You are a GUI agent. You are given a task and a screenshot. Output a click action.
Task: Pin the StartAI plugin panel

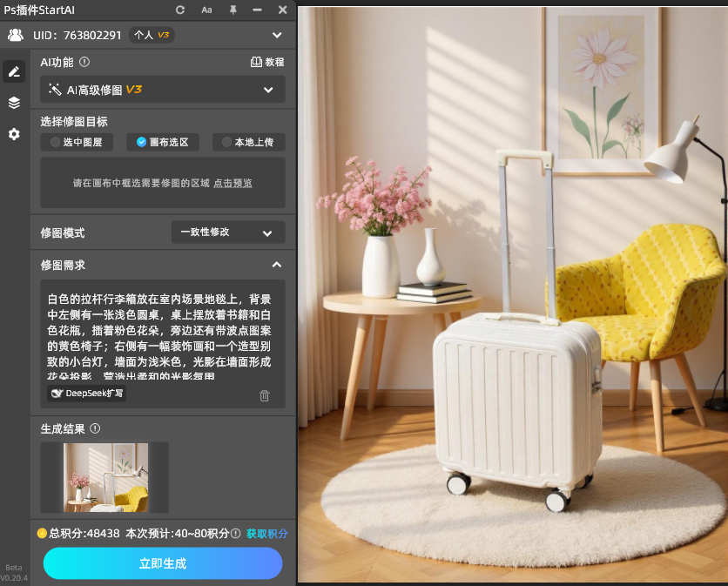coord(233,10)
